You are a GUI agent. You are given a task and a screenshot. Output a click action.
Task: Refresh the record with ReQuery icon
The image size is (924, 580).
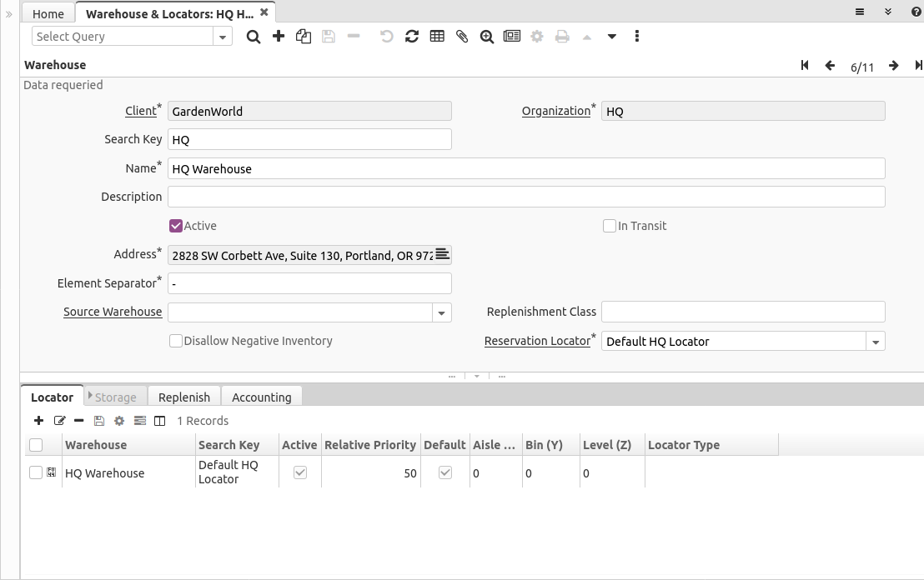[x=412, y=37]
